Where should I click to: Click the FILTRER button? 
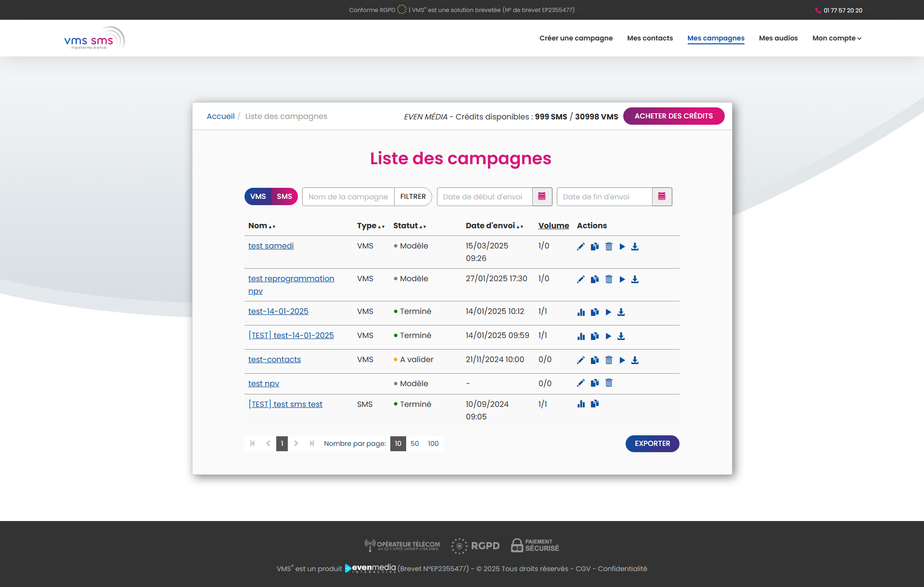[413, 196]
